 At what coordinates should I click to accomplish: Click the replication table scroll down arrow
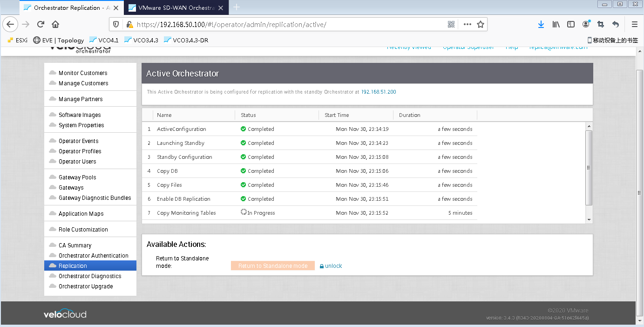[x=589, y=219]
